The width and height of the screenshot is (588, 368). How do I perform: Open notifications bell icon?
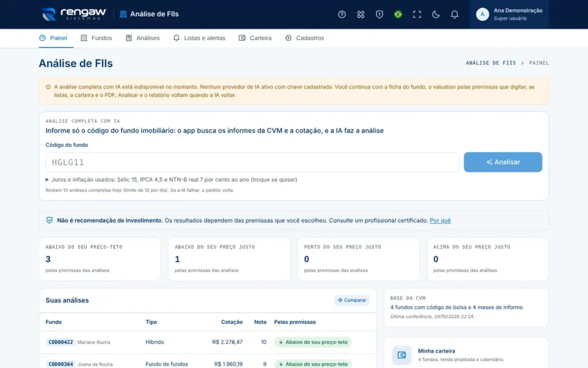(454, 14)
